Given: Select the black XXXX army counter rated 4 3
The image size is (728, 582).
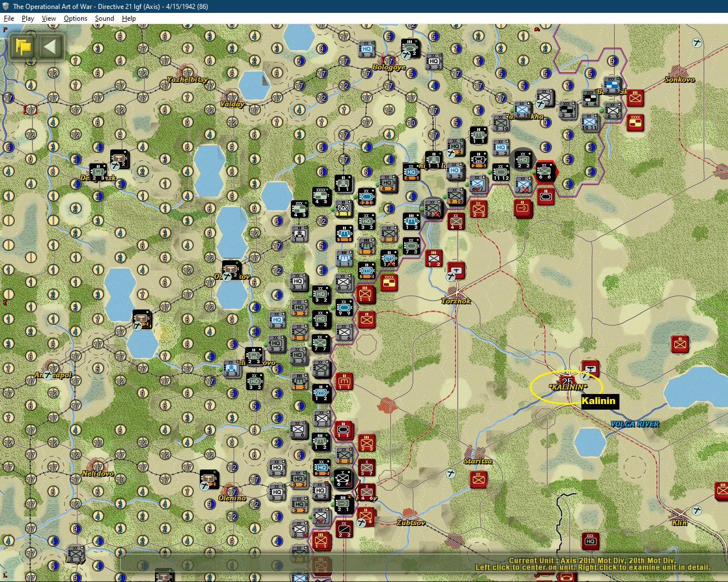Looking at the screenshot, I should 322,196.
